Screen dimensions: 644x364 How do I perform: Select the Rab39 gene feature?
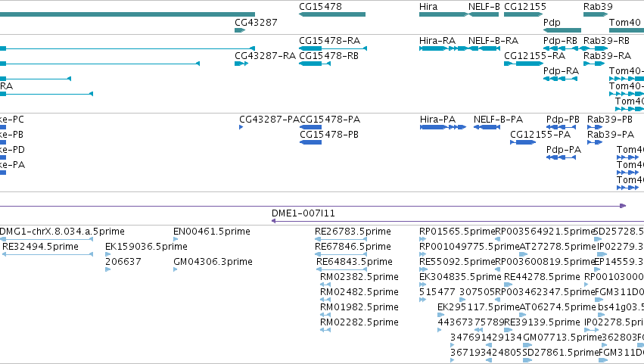coord(596,14)
